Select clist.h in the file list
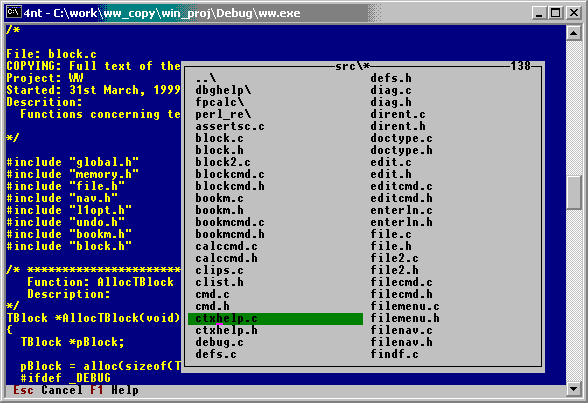The image size is (588, 403). coord(219,282)
